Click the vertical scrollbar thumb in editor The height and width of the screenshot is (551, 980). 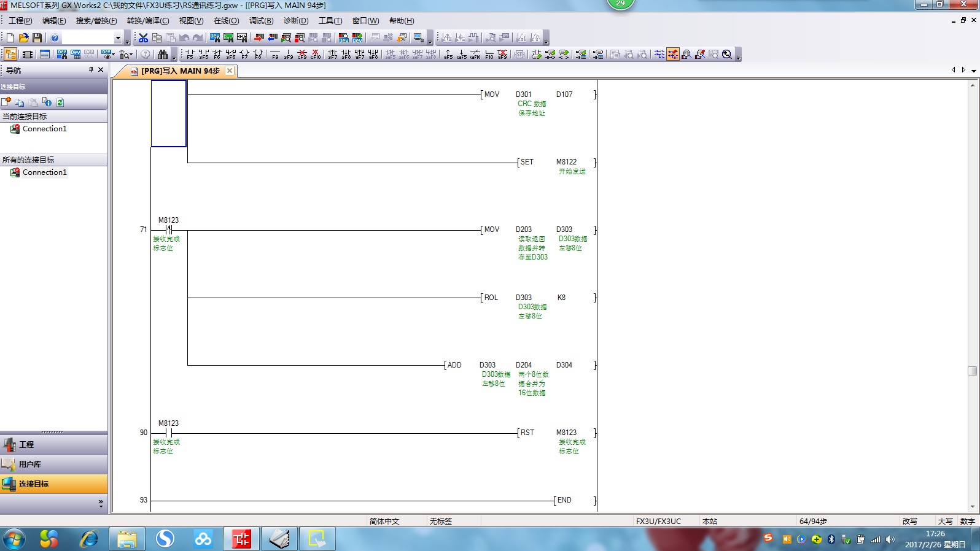click(972, 371)
